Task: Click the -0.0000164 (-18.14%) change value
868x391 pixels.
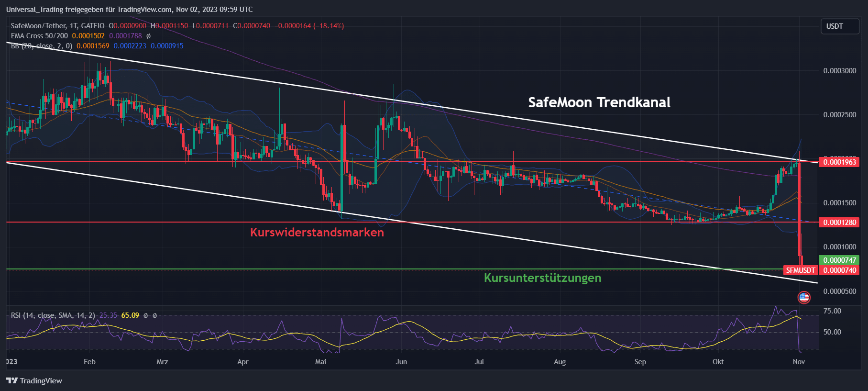Action: (x=309, y=26)
